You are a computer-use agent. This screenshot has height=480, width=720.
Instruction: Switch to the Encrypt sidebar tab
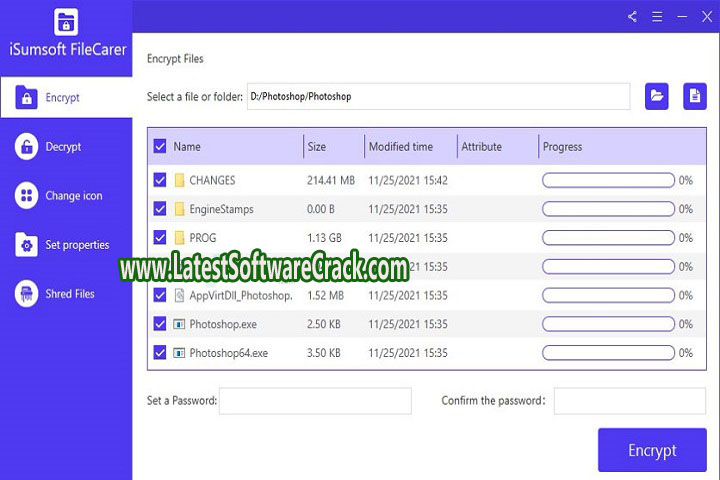point(67,97)
